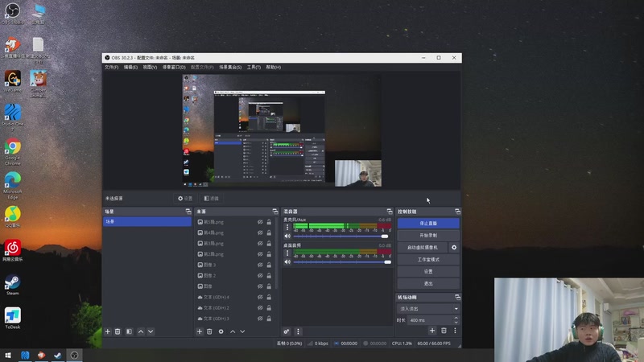
Task: Open the Steam desktop shortcut
Action: coord(12,285)
